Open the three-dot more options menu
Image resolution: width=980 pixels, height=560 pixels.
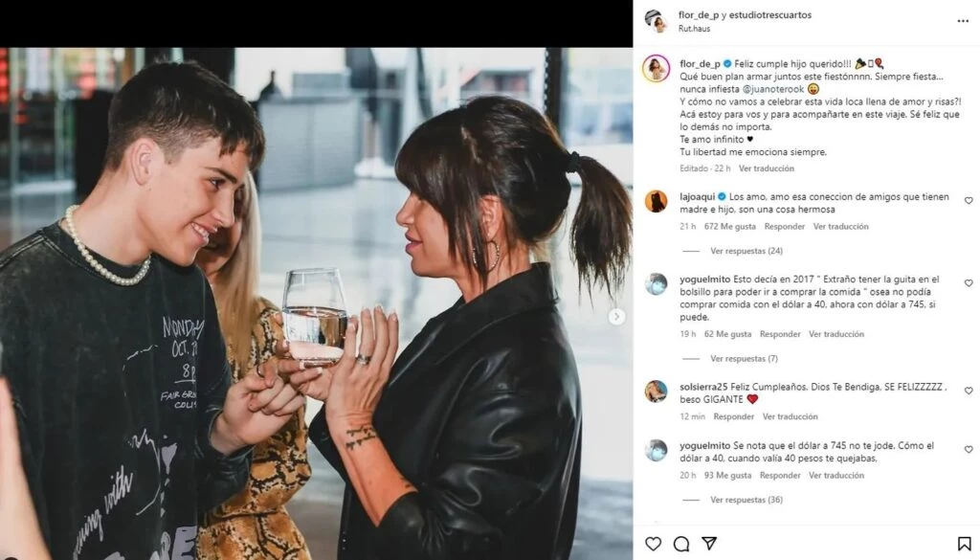coord(960,20)
